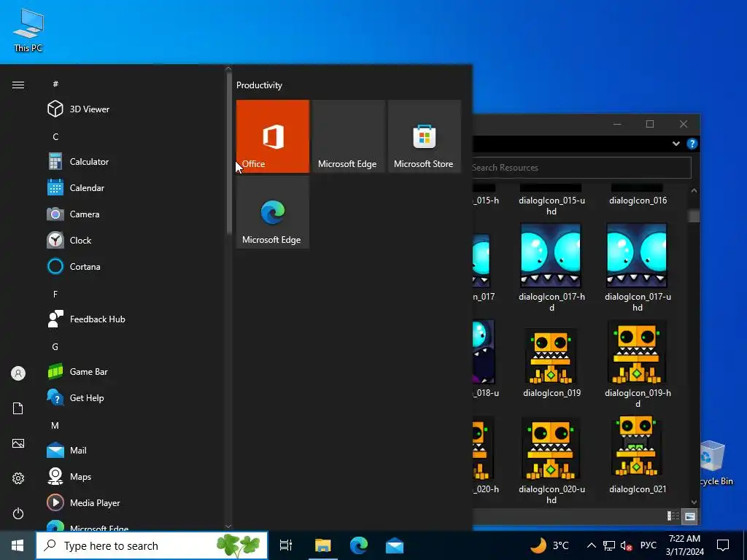Open the network icon in system tray
Image resolution: width=747 pixels, height=560 pixels.
pos(609,545)
